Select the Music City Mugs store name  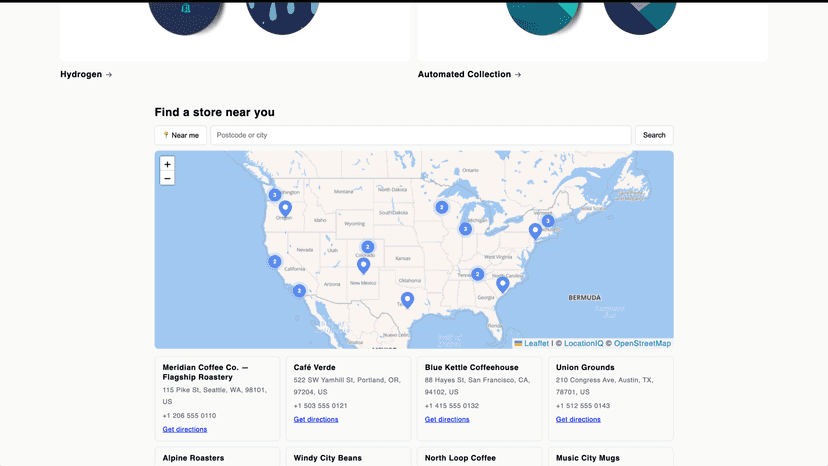click(x=588, y=458)
